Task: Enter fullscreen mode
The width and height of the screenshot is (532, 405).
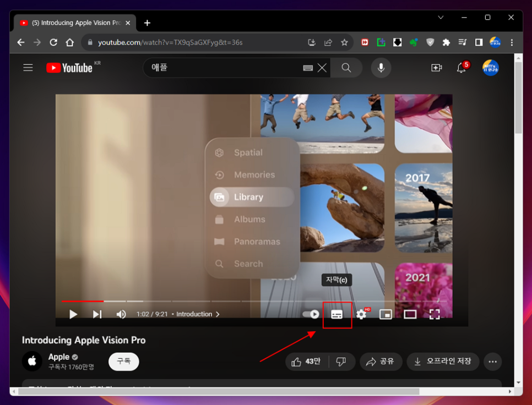Action: coord(435,315)
